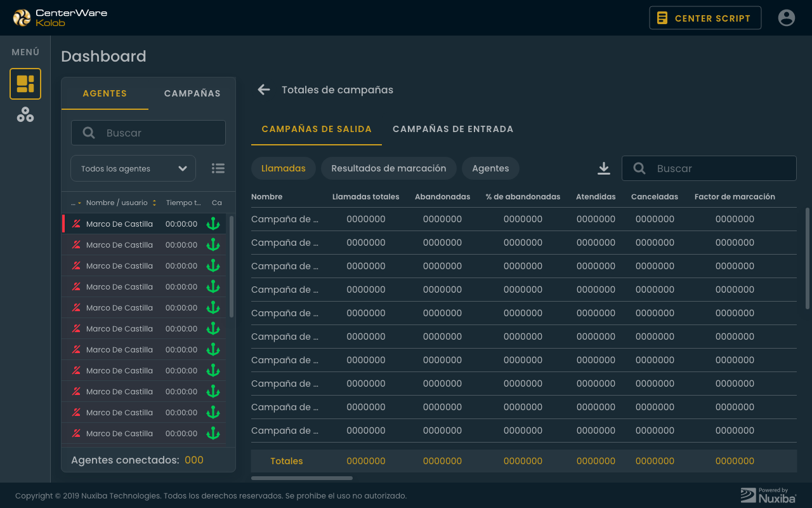
Task: Toggle the agent list view icon
Action: point(218,168)
